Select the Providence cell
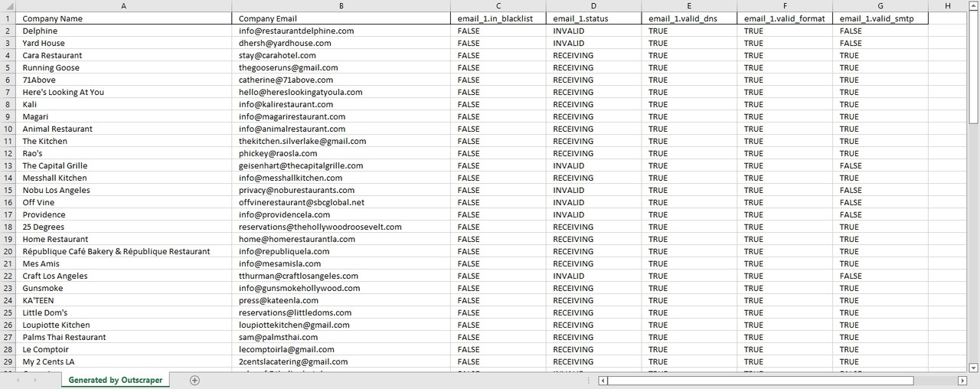Screen dimensions: 980x389 point(125,214)
